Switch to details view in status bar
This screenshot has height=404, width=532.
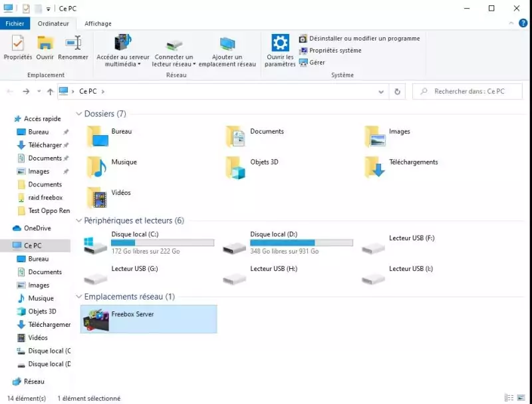pos(510,397)
